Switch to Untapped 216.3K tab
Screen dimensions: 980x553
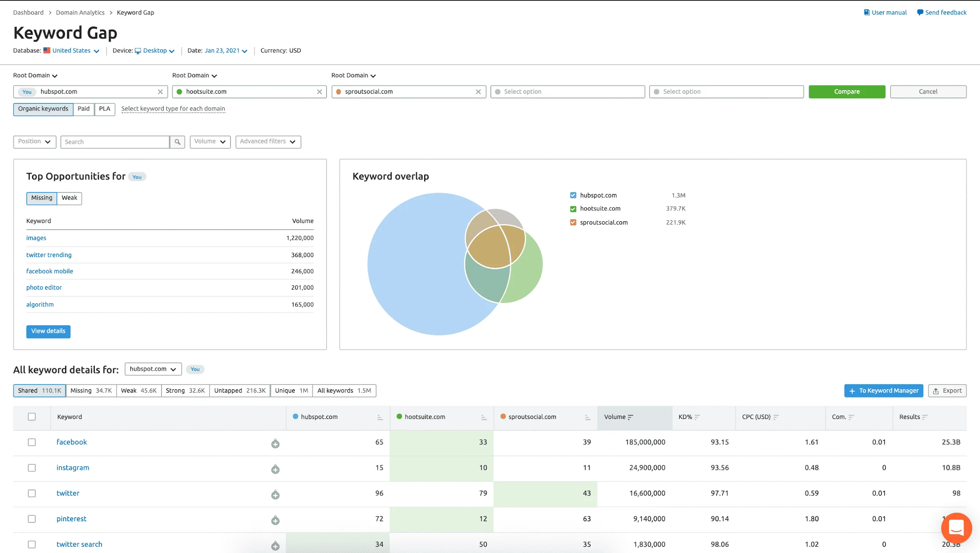click(240, 391)
